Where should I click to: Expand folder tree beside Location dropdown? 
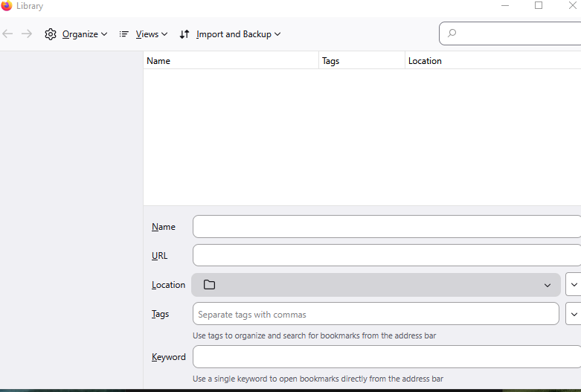(574, 285)
